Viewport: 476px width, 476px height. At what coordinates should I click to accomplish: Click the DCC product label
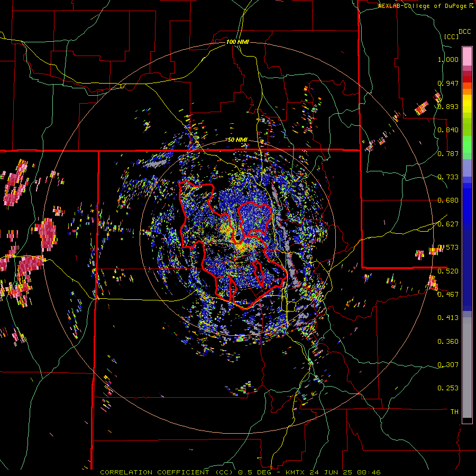[x=464, y=32]
